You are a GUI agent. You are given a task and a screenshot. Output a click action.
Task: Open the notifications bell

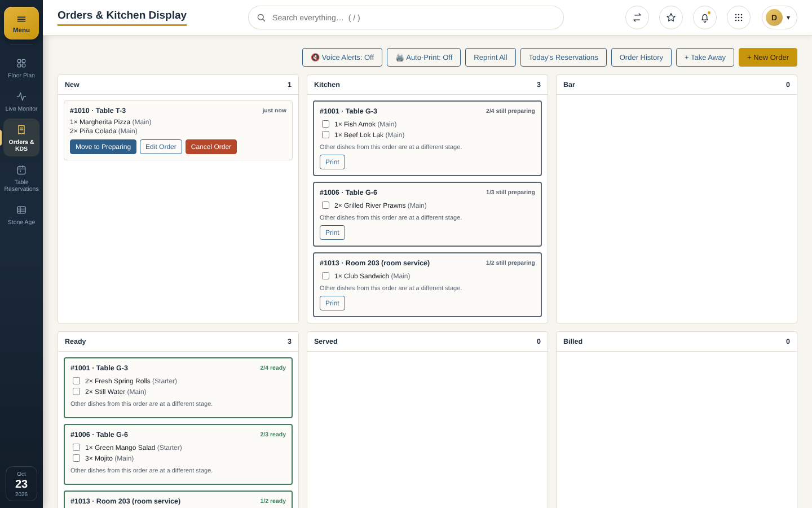(705, 17)
